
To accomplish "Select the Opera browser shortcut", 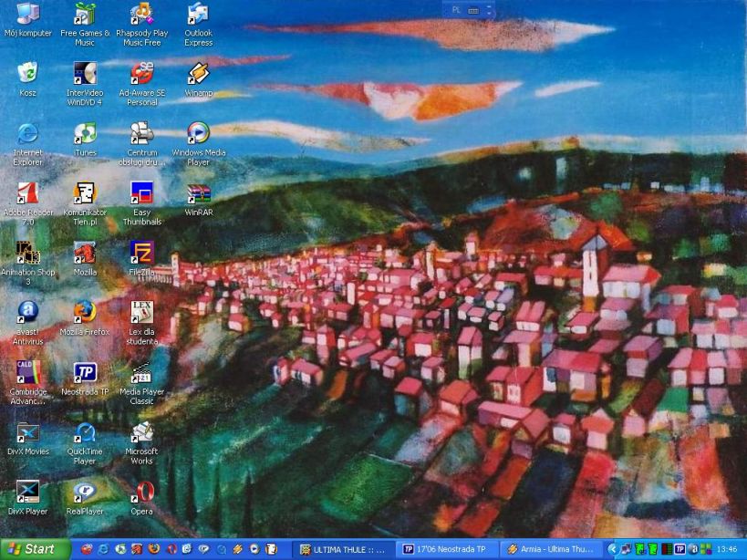I will tap(141, 493).
